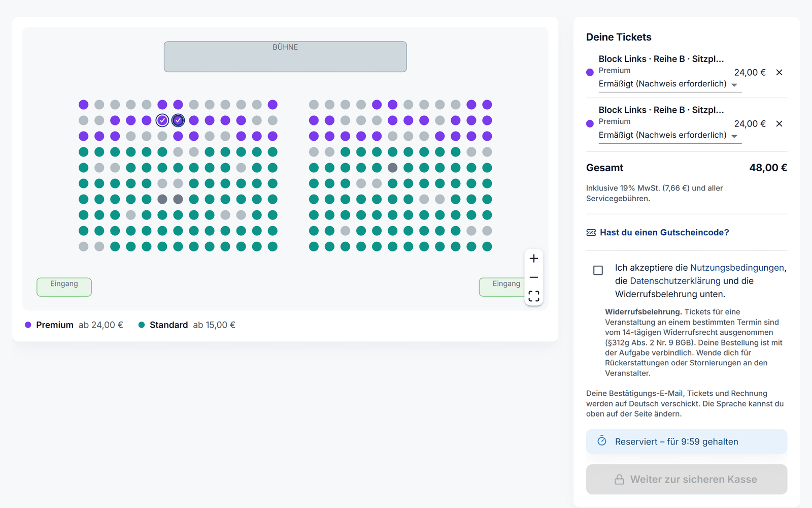Click the 'Deine Tickets' heading
The image size is (812, 508).
point(619,37)
